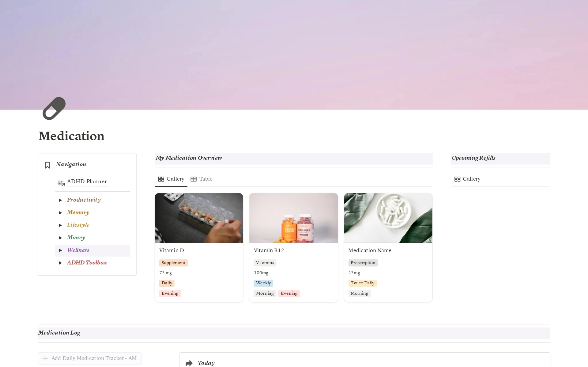The width and height of the screenshot is (588, 367).
Task: Click the Gallery view icon in Upcoming Refills
Action: (x=458, y=179)
